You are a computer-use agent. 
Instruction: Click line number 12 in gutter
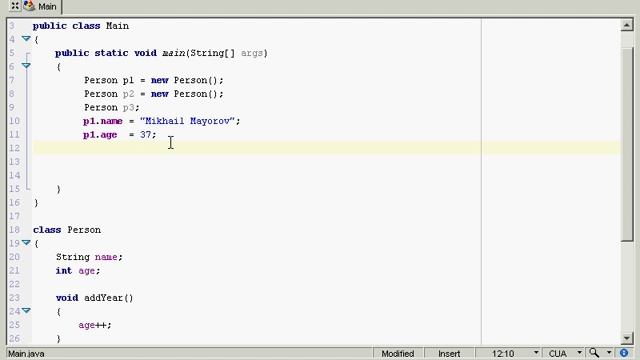14,148
